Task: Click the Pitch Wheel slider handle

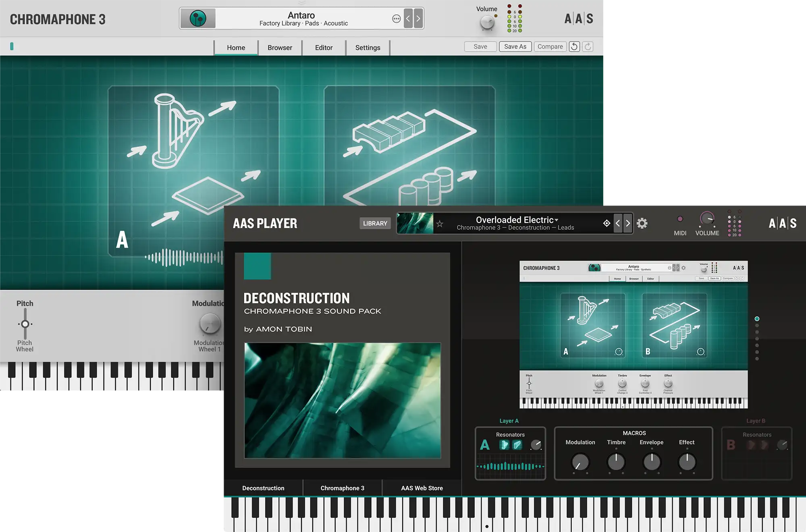Action: (x=25, y=324)
